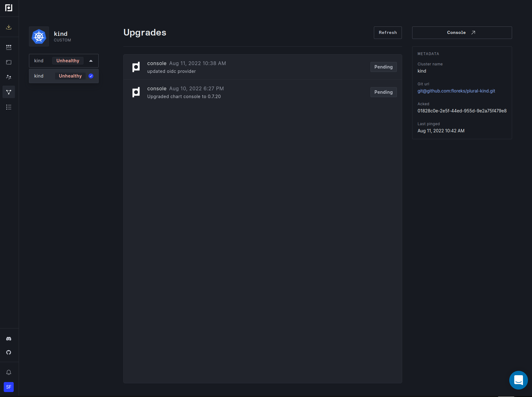
Task: Open the marketplace storefront icon in the sidebar
Action: click(9, 47)
